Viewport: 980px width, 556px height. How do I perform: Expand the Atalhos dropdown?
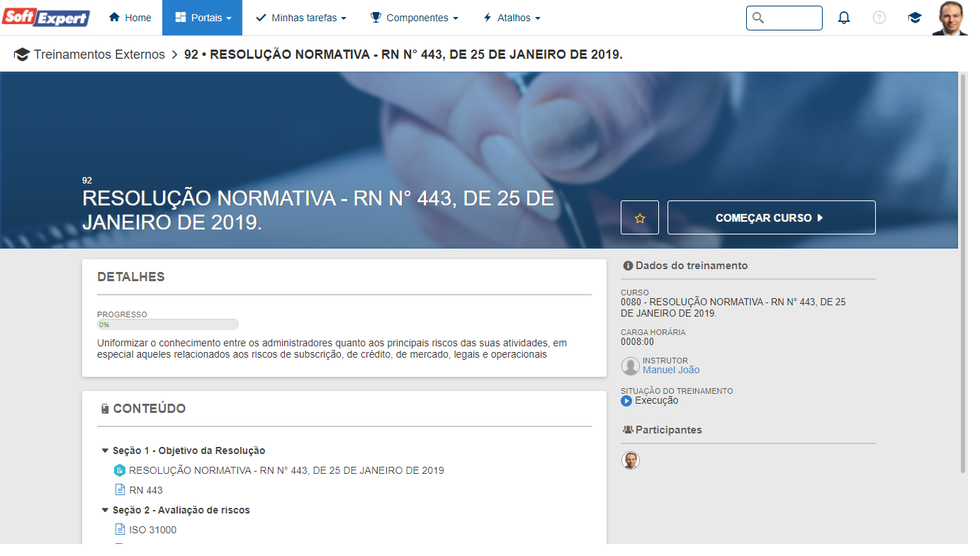click(x=511, y=18)
